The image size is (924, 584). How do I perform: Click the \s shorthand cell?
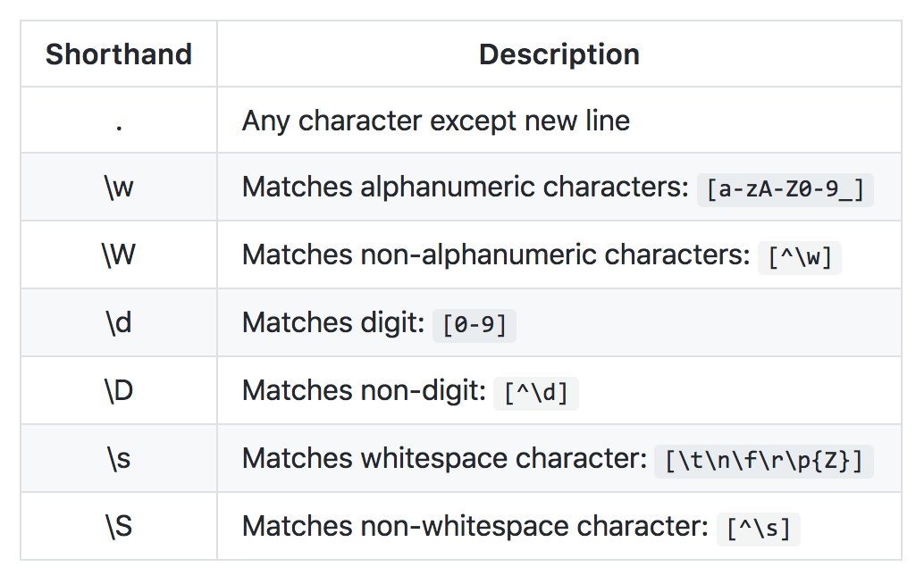[119, 459]
